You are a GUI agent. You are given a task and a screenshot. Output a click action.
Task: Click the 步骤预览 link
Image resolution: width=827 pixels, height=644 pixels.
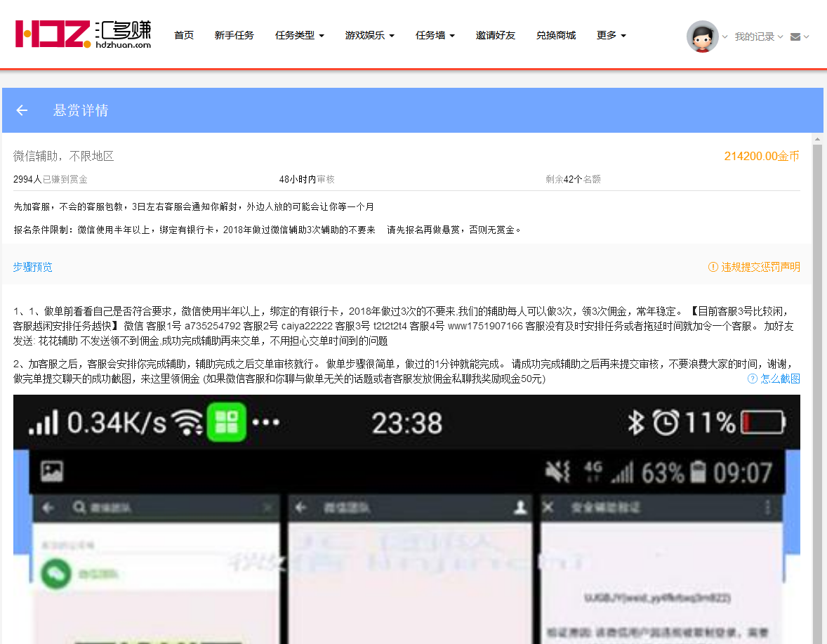point(33,267)
